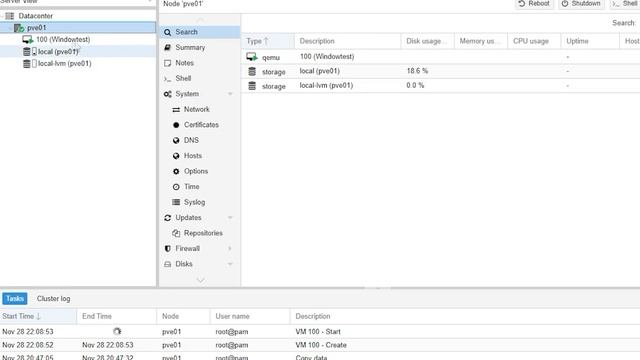This screenshot has height=360, width=640.
Task: Click the Memory usage column header
Action: [x=481, y=41]
